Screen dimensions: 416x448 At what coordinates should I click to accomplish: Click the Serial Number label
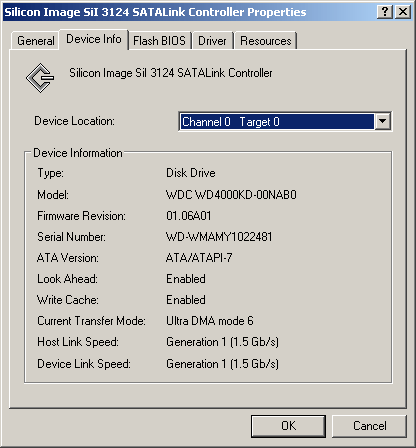pos(71,237)
